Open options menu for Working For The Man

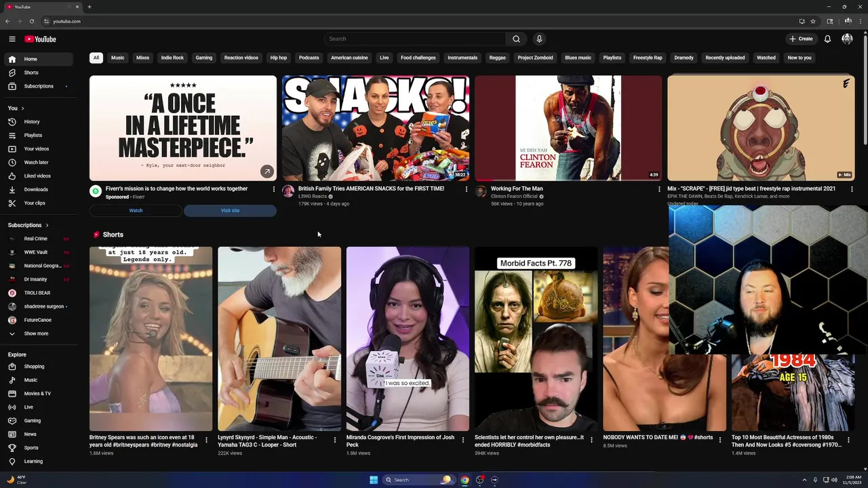[658, 189]
